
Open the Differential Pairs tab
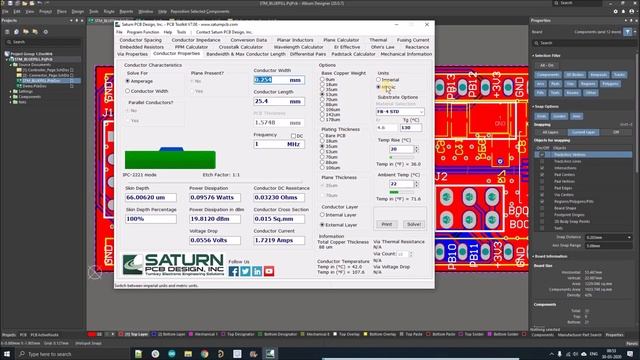(x=308, y=54)
